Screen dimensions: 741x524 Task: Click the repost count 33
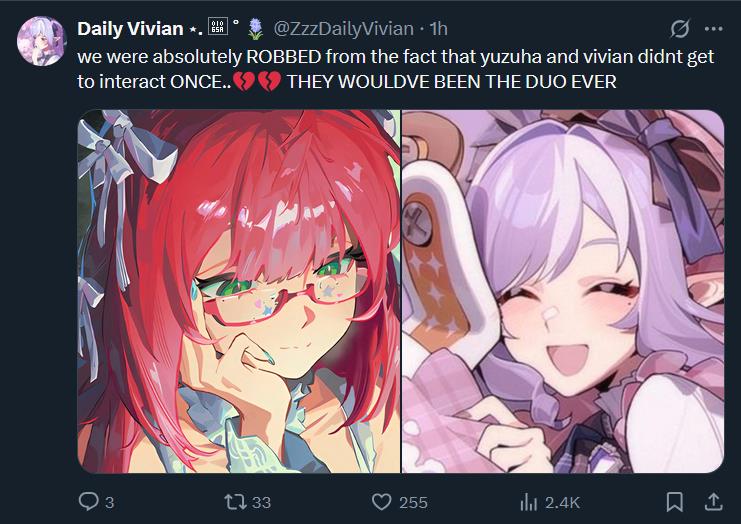coord(261,502)
